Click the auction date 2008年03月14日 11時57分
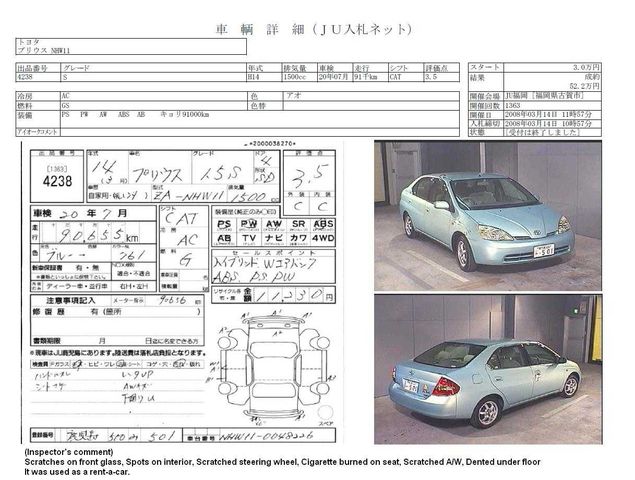635x480 pixels. pos(548,115)
